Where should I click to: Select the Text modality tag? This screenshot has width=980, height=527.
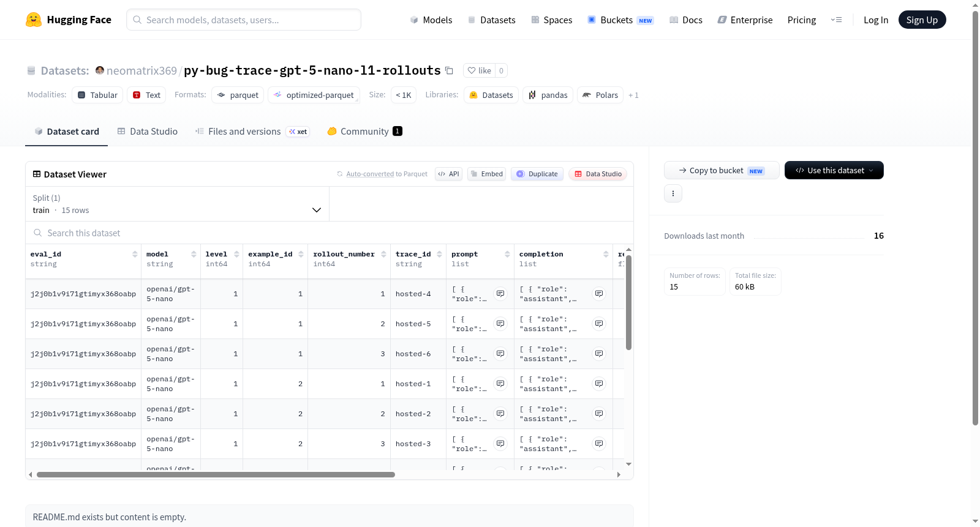click(x=146, y=95)
